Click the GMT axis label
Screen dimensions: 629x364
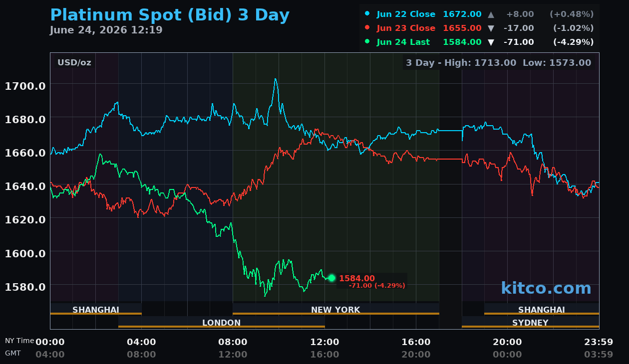point(13,353)
